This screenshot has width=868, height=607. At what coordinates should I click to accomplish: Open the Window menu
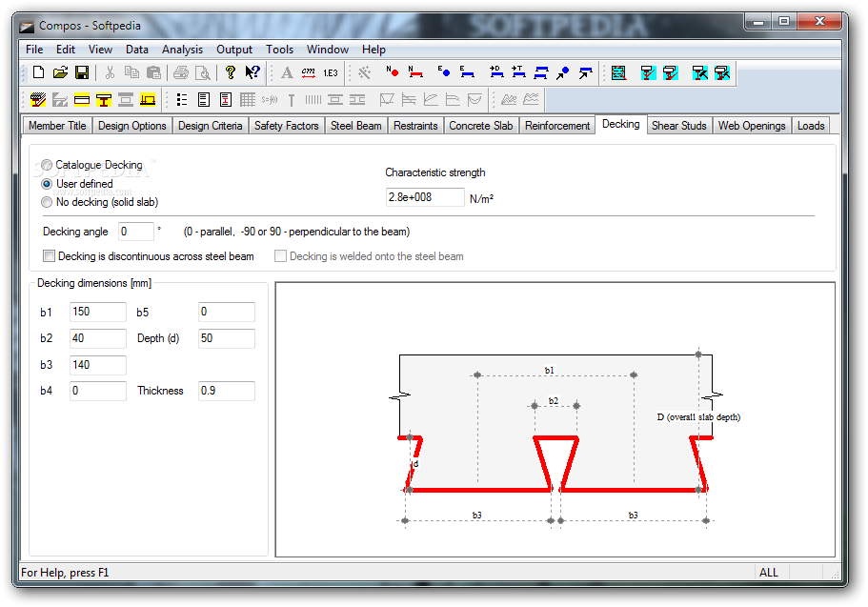(328, 50)
